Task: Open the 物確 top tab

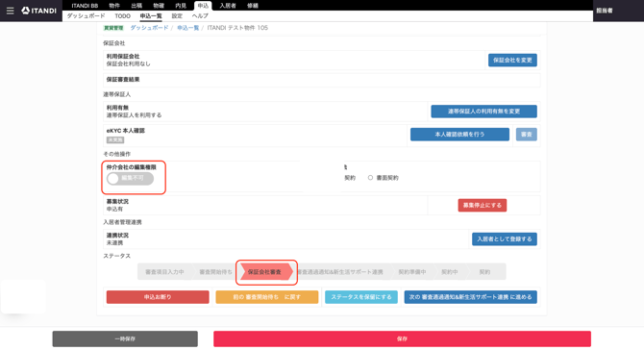Action: tap(159, 6)
